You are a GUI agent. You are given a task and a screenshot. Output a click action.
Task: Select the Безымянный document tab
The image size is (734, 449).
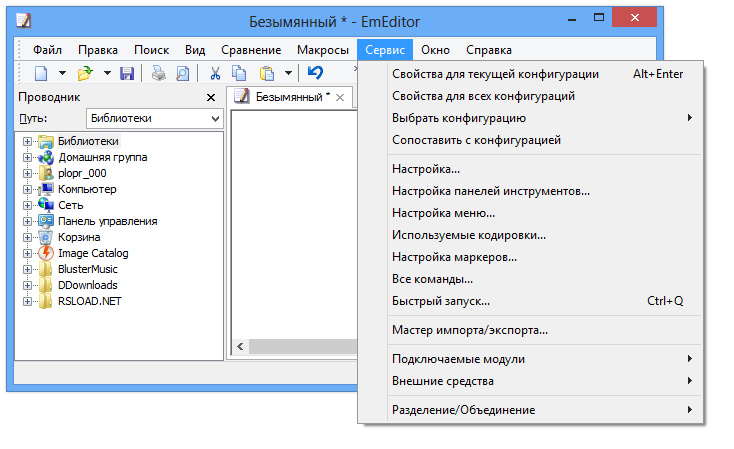pyautogui.click(x=289, y=97)
